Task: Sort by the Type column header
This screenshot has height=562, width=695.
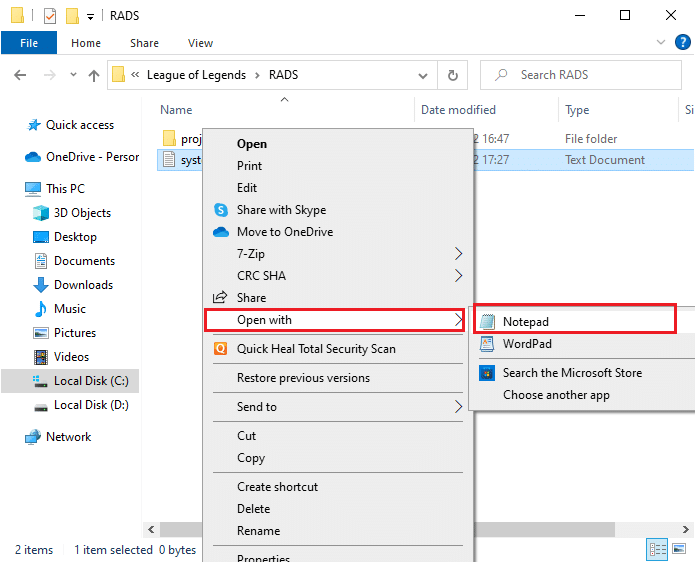Action: [x=577, y=110]
